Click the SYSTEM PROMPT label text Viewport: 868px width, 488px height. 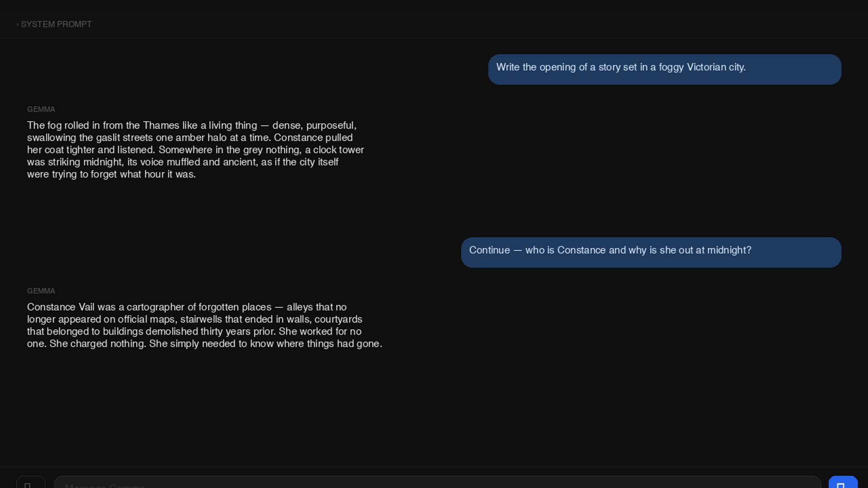(x=56, y=24)
